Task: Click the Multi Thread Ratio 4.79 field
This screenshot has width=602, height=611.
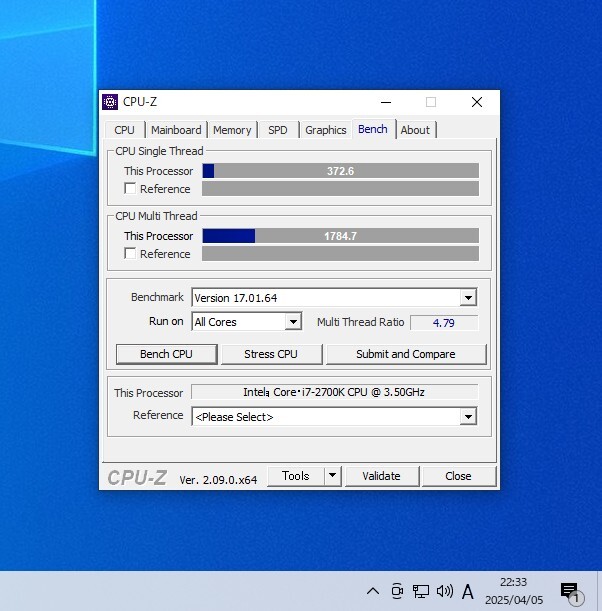Action: pyautogui.click(x=444, y=323)
